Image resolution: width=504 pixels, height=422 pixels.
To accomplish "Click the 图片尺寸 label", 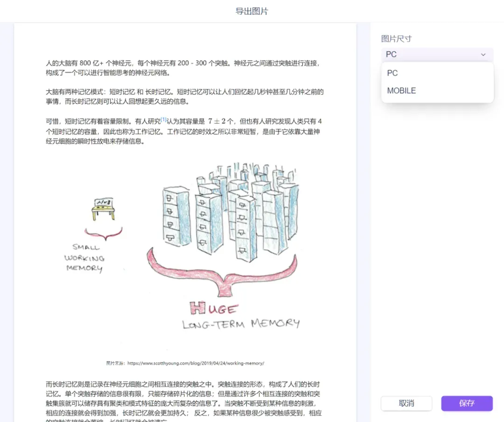I will (x=396, y=39).
